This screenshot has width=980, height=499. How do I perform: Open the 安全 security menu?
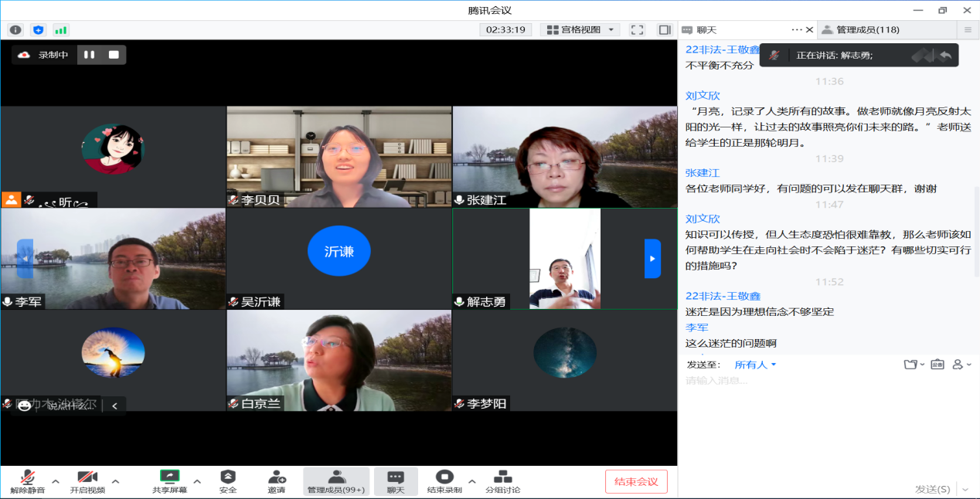click(x=228, y=481)
